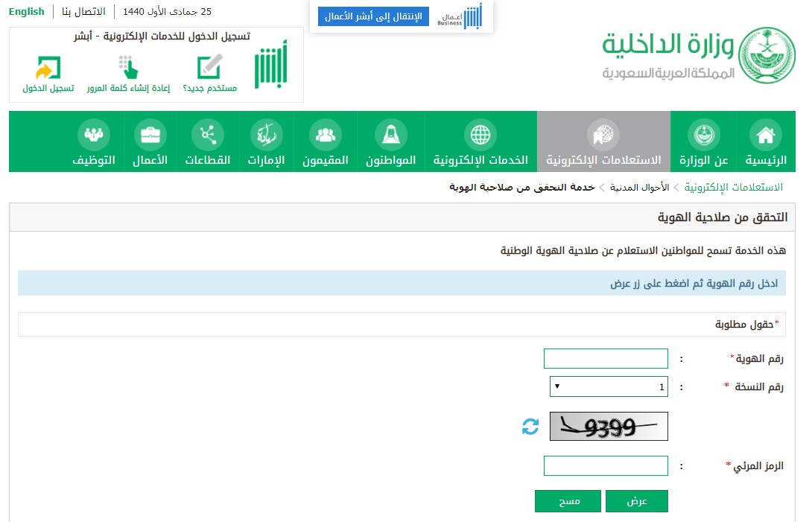Viewport: 812px width, 522px height.
Task: Open the الأعمال menu tab
Action: coord(150,141)
